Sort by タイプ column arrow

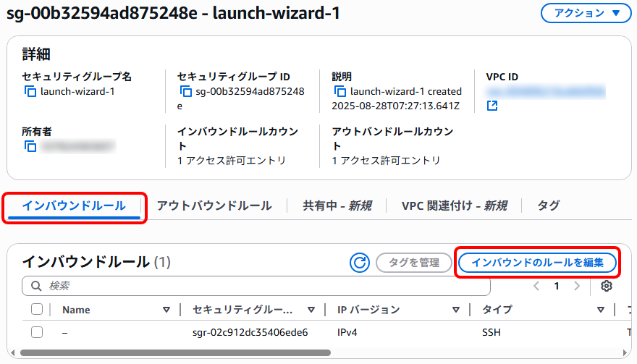(x=600, y=310)
